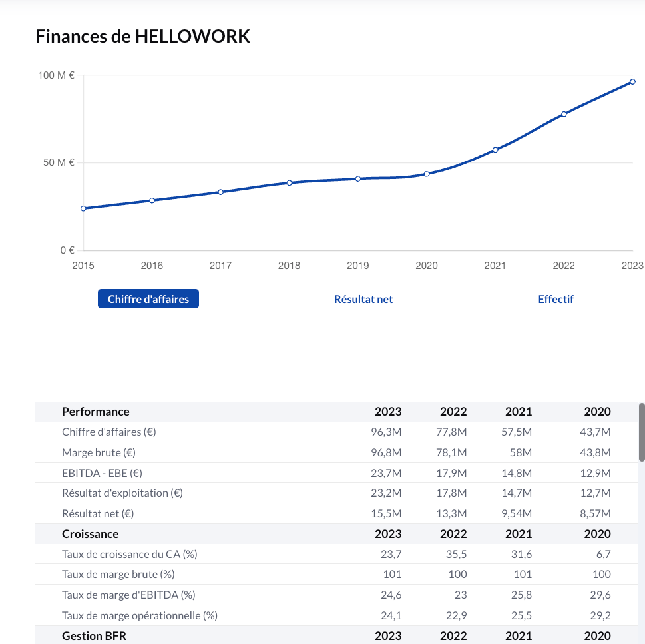Click the 15,5M net result value
Screen dimensions: 645x644
click(x=386, y=513)
